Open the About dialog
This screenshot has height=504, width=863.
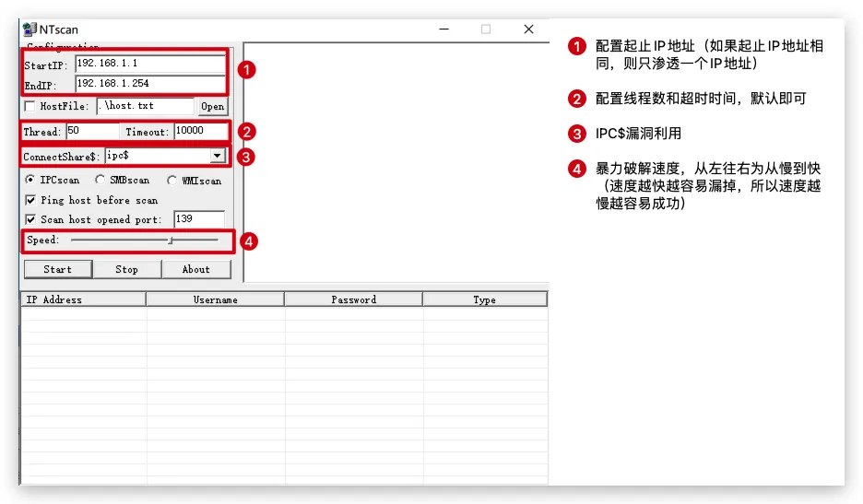pyautogui.click(x=196, y=269)
